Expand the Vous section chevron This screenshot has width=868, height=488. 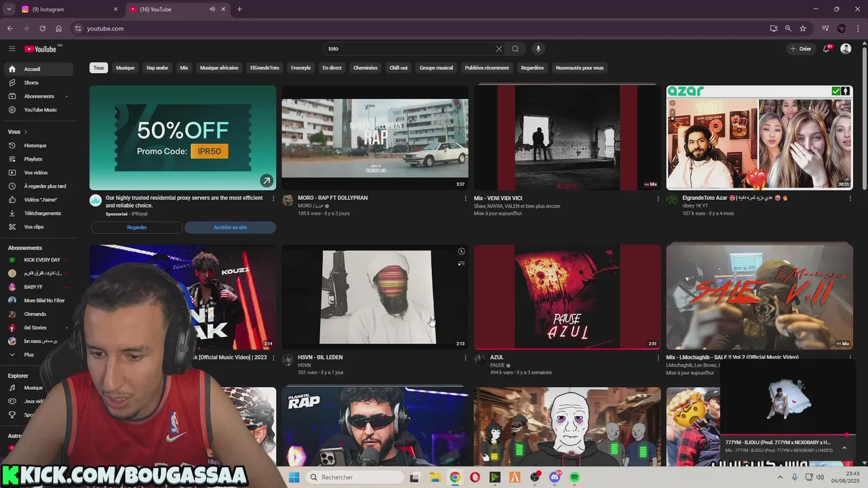[26, 132]
